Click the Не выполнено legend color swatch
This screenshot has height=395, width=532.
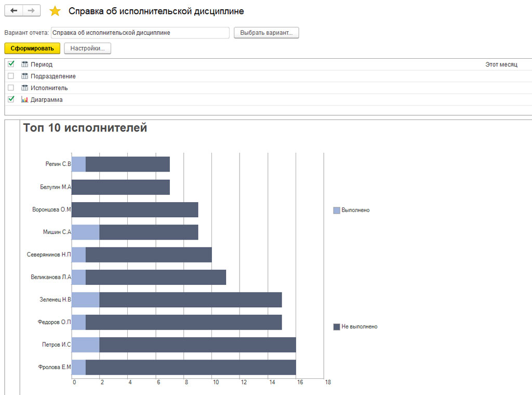coord(336,327)
